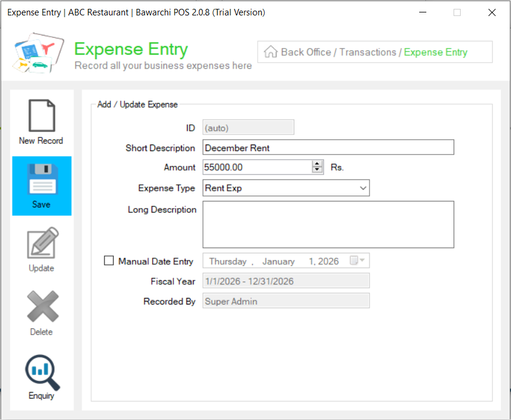Click the read-only Fiscal Year field
511x420 pixels.
click(x=286, y=280)
